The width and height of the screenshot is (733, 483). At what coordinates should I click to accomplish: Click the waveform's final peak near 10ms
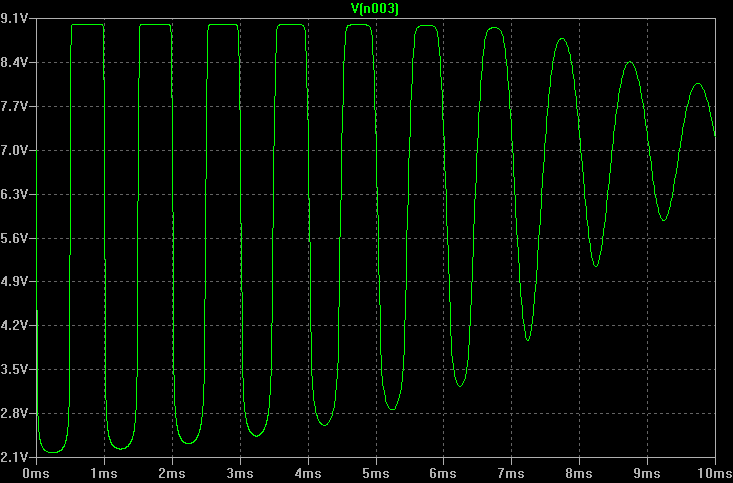(698, 84)
